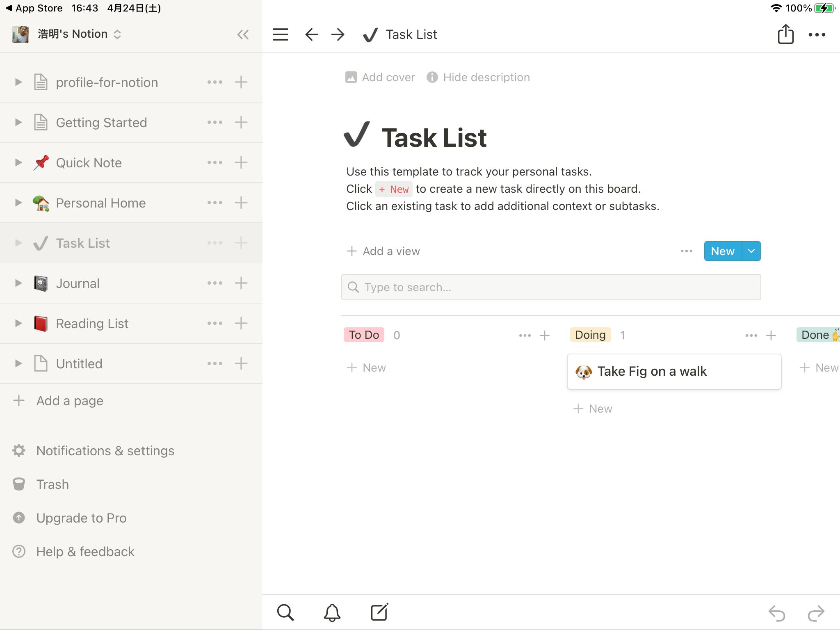This screenshot has height=630, width=840.
Task: Open more options for Journal page
Action: (x=215, y=283)
